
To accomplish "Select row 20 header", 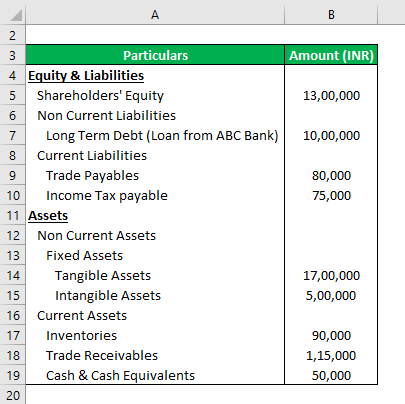I will [13, 395].
